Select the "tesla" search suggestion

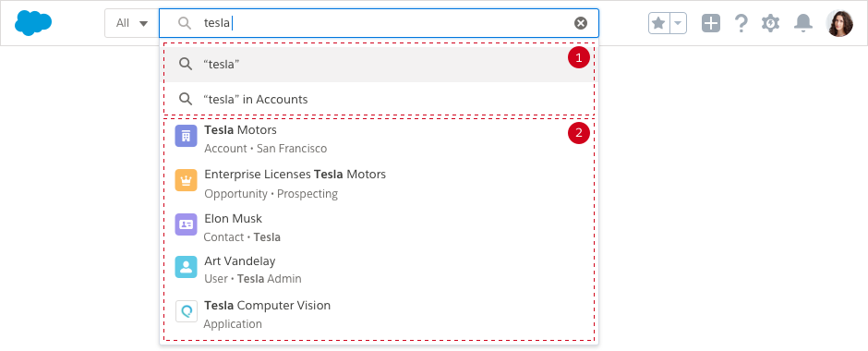[x=379, y=65]
